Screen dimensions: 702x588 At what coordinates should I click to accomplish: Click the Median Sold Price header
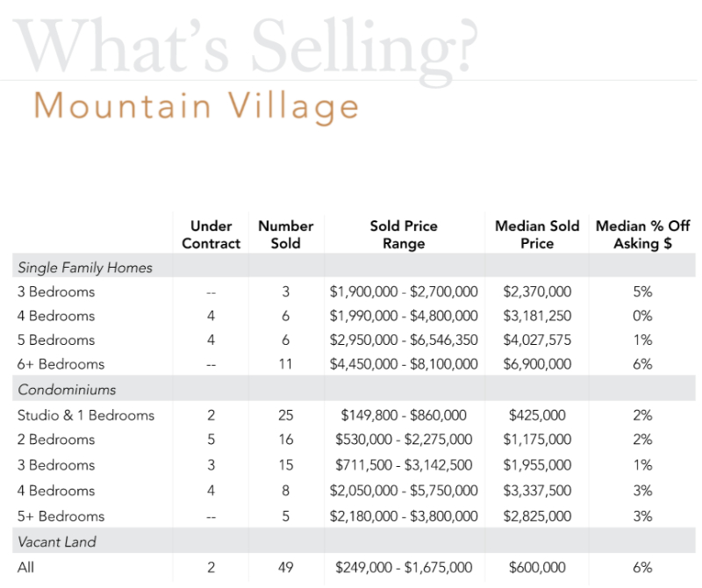pos(537,235)
